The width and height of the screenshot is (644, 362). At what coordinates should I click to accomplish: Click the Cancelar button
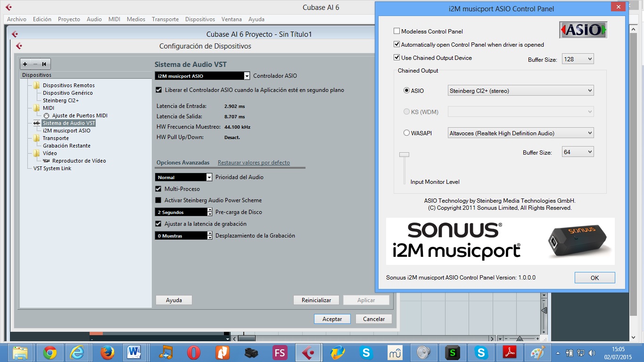point(374,319)
